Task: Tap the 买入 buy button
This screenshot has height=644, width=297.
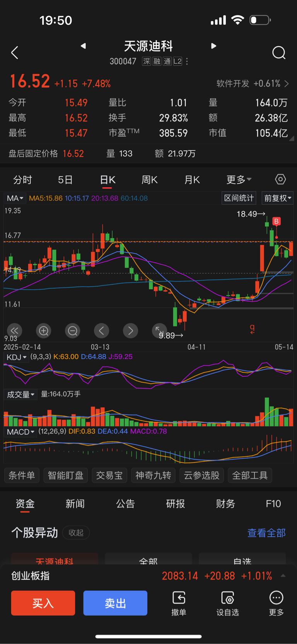Action: pyautogui.click(x=43, y=603)
